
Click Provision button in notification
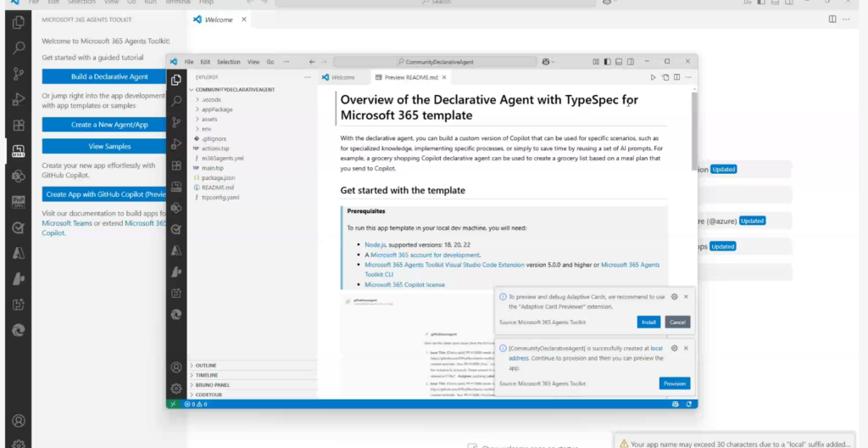pyautogui.click(x=674, y=384)
